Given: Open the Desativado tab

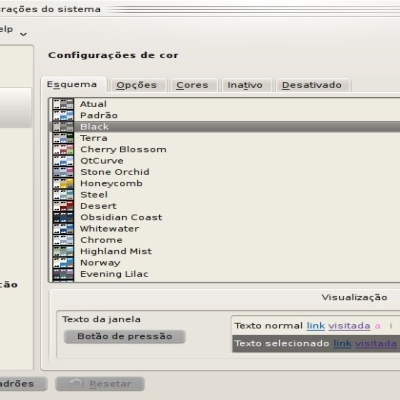Looking at the screenshot, I should (x=312, y=85).
